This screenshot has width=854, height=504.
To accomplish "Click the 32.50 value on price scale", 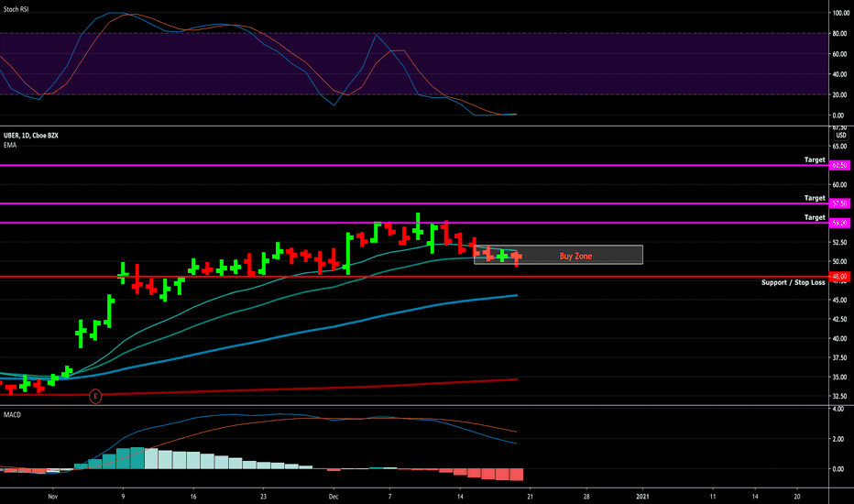I will pos(839,396).
